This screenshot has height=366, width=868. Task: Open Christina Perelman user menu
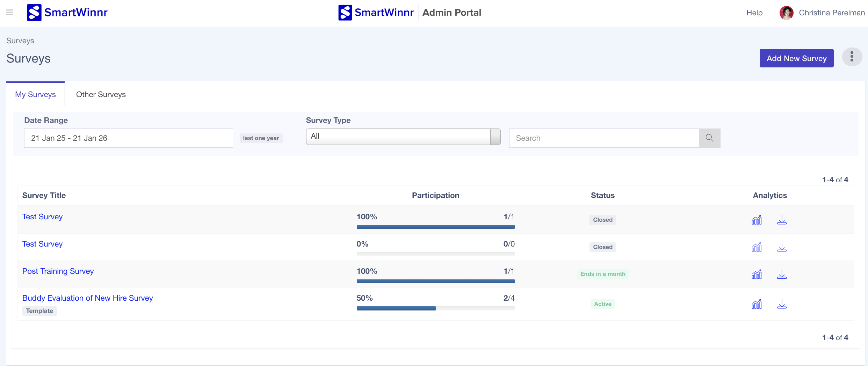pyautogui.click(x=832, y=13)
